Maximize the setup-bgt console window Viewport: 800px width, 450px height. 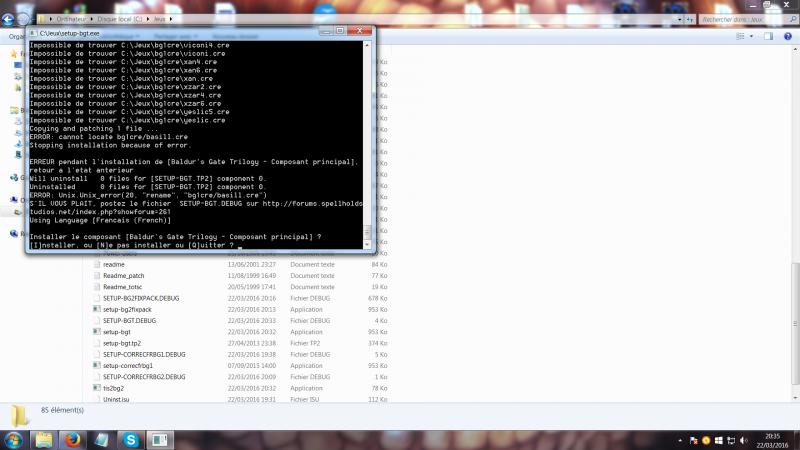click(x=340, y=31)
